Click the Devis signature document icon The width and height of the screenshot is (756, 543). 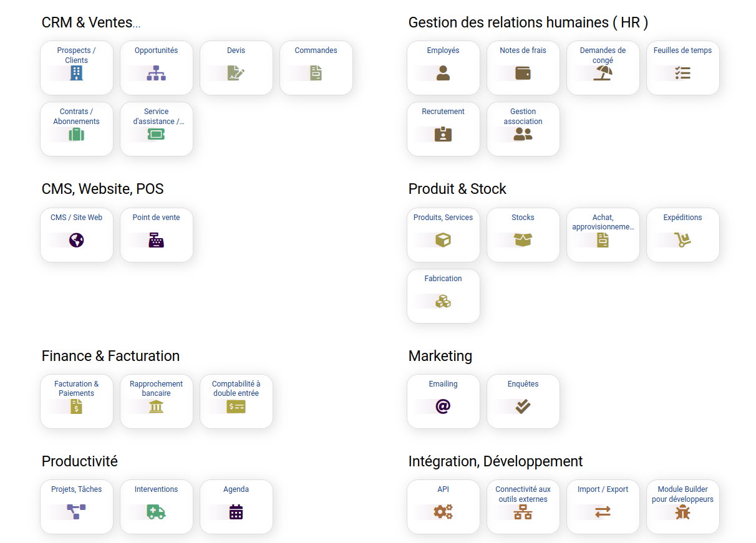(x=236, y=73)
